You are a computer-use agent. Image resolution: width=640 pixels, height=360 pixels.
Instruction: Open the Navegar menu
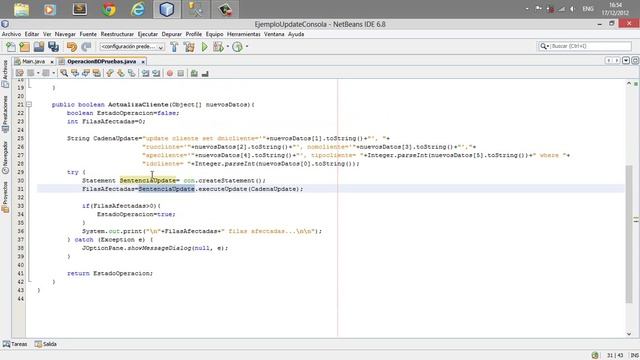(65, 34)
